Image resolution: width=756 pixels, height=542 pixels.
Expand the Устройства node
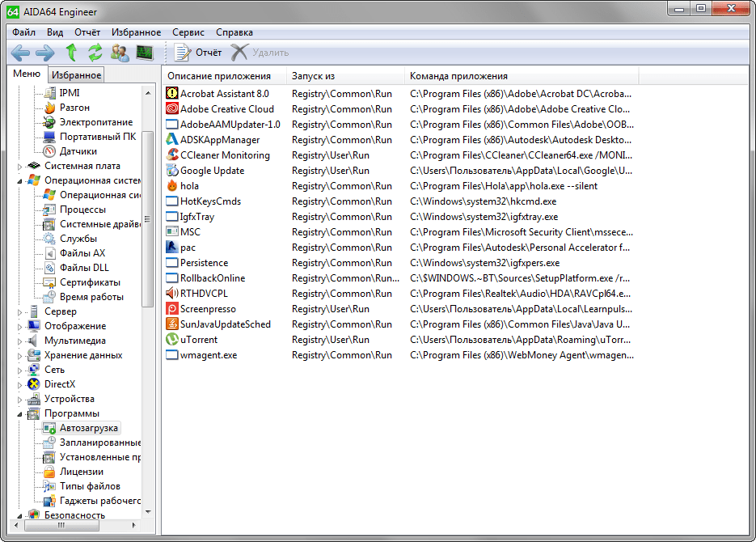[x=19, y=400]
